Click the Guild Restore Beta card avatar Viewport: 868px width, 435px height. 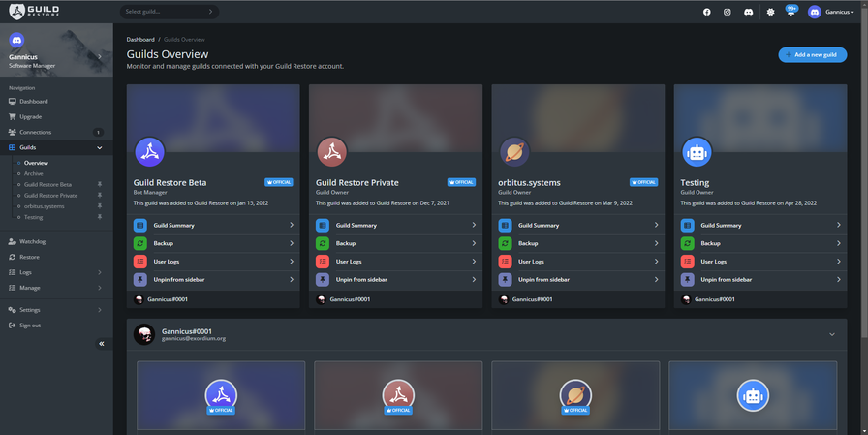pos(149,152)
